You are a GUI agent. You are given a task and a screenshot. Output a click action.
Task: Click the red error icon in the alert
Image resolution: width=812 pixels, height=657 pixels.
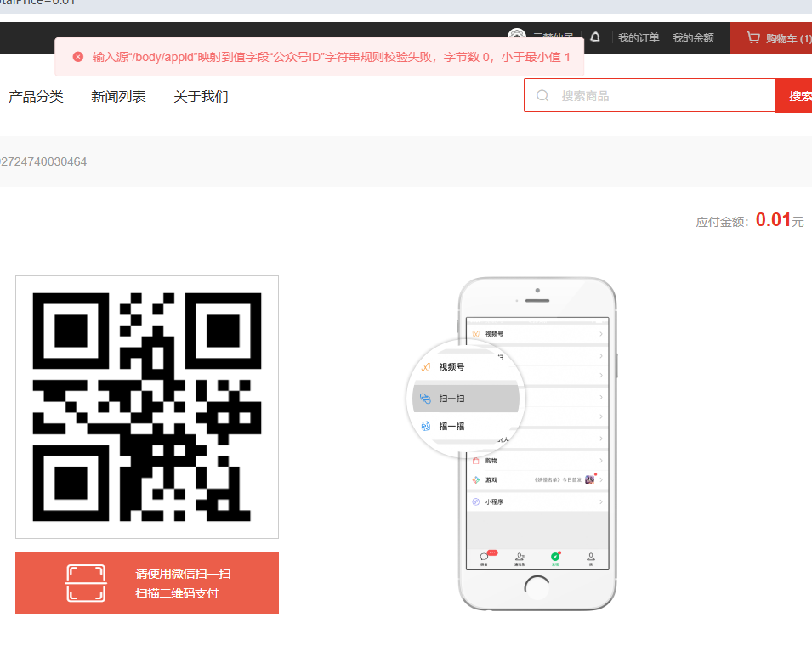pyautogui.click(x=77, y=57)
